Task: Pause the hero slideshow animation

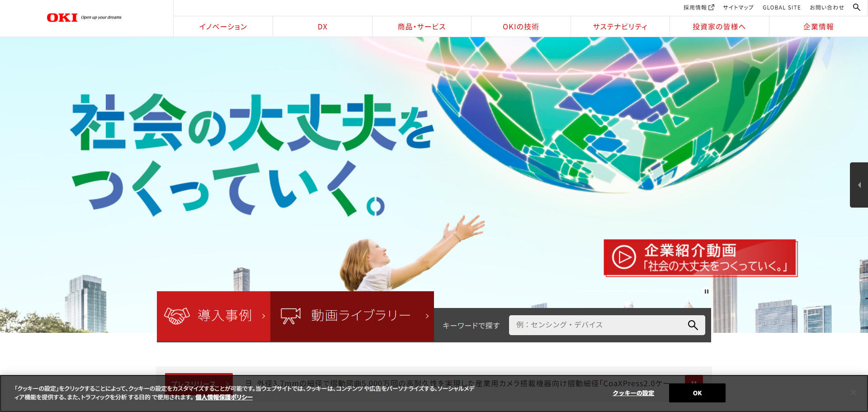Action: [x=706, y=292]
